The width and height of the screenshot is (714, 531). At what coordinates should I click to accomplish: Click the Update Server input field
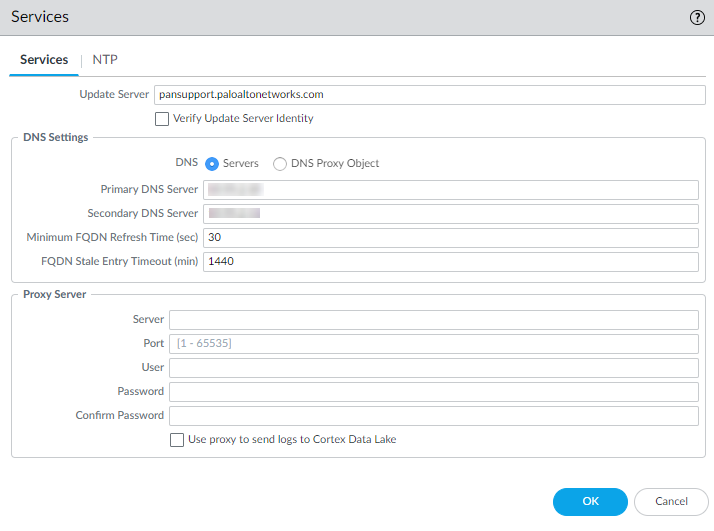click(x=426, y=95)
